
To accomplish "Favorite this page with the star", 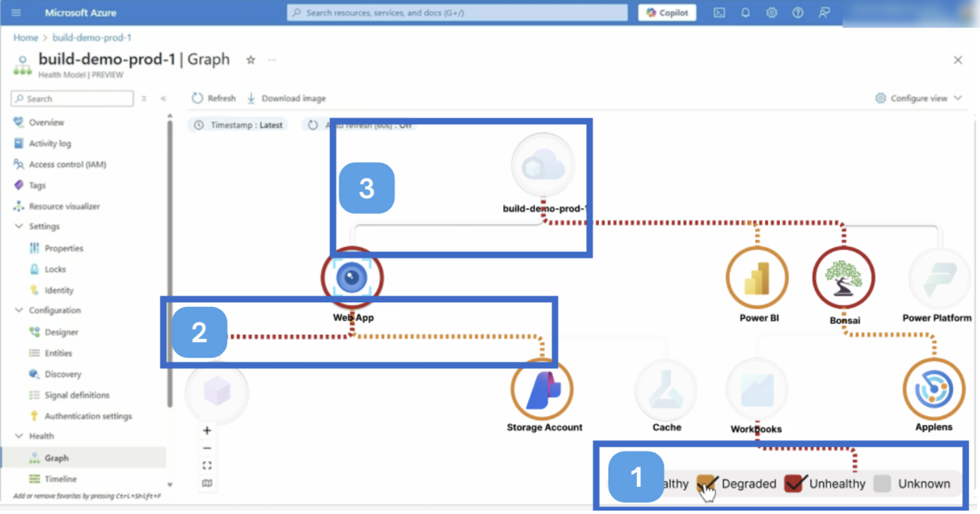I will [251, 59].
